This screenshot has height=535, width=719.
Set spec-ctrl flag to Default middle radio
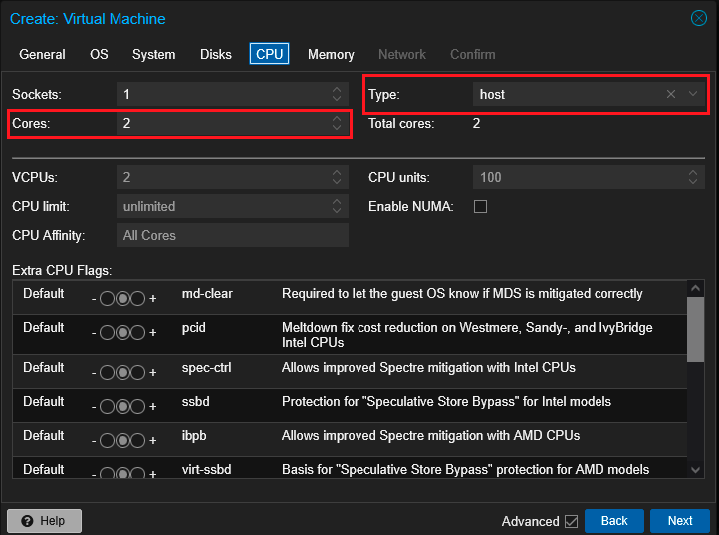pyautogui.click(x=123, y=373)
